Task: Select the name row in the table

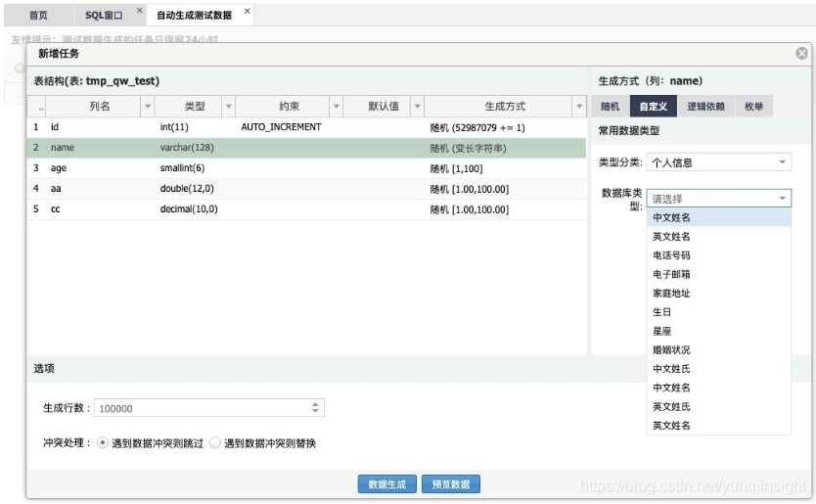Action: pos(306,148)
